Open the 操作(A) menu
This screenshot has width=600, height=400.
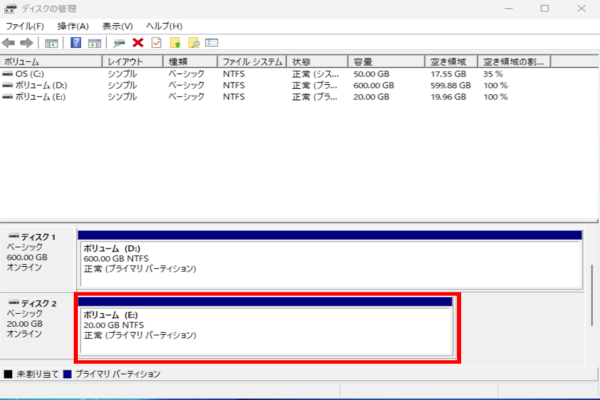[72, 25]
